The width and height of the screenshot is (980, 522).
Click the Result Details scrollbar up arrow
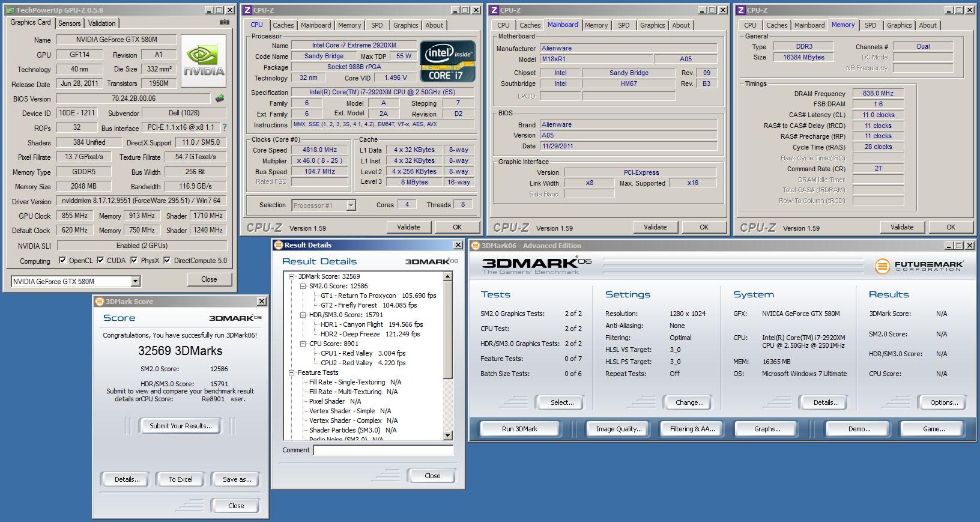click(x=448, y=276)
